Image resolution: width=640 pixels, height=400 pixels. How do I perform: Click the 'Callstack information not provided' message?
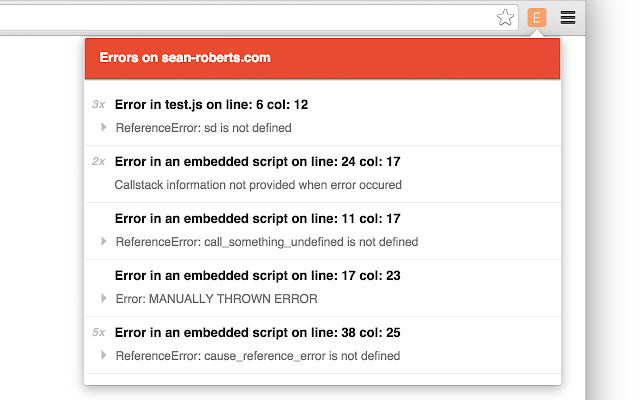(258, 185)
